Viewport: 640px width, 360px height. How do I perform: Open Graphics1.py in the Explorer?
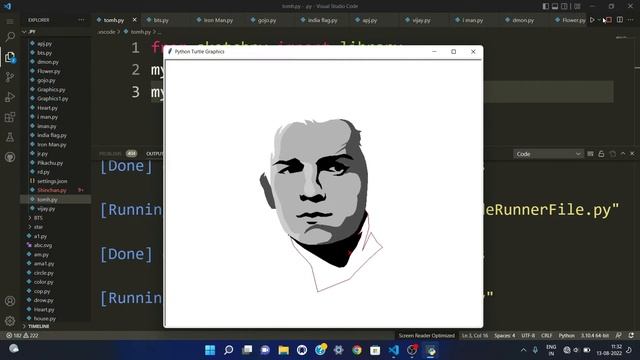tap(53, 98)
